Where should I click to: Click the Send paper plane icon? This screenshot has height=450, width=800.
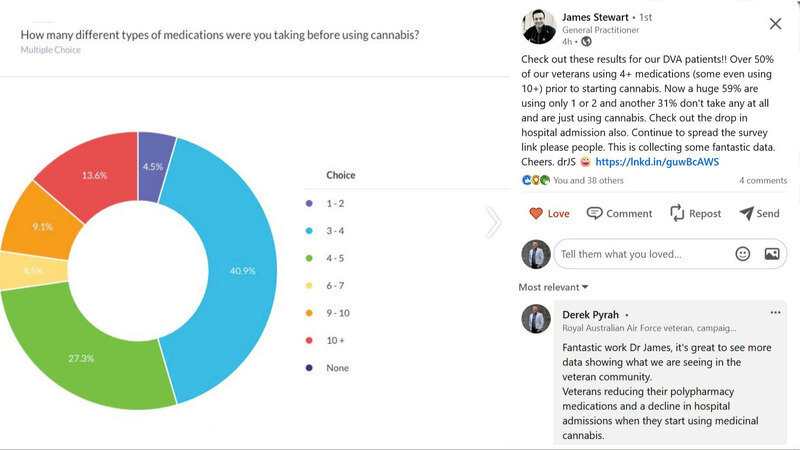pyautogui.click(x=746, y=213)
